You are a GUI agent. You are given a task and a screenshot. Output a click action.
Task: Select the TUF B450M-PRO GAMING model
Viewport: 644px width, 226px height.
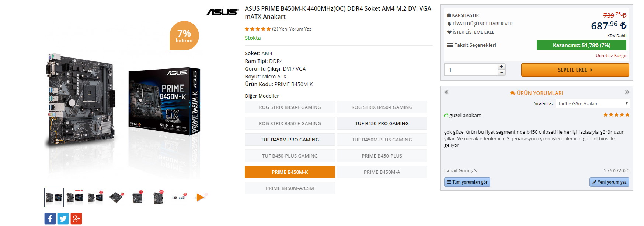click(x=290, y=140)
